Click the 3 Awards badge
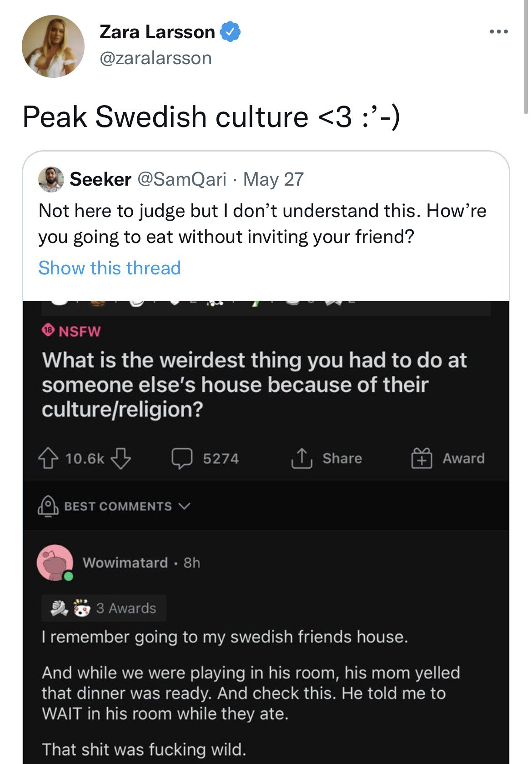532x764 pixels. pyautogui.click(x=126, y=608)
